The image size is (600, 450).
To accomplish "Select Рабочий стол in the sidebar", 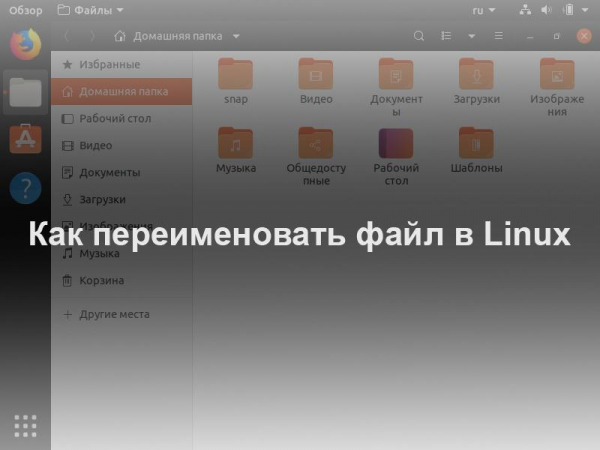I will point(122,119).
